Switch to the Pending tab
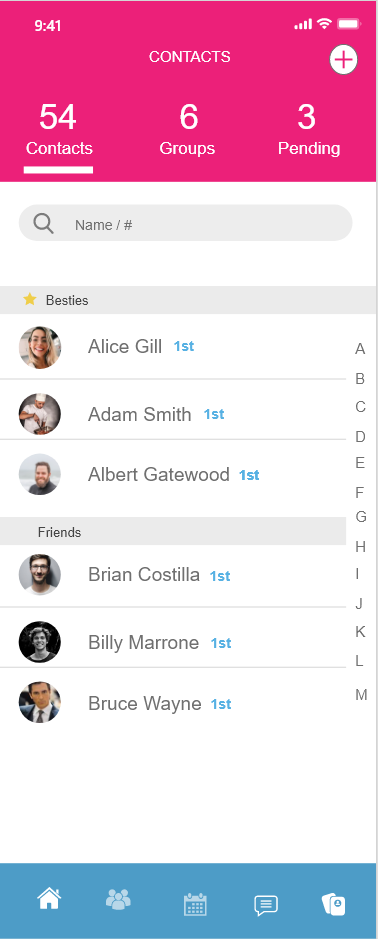This screenshot has height=939, width=378. click(x=309, y=131)
